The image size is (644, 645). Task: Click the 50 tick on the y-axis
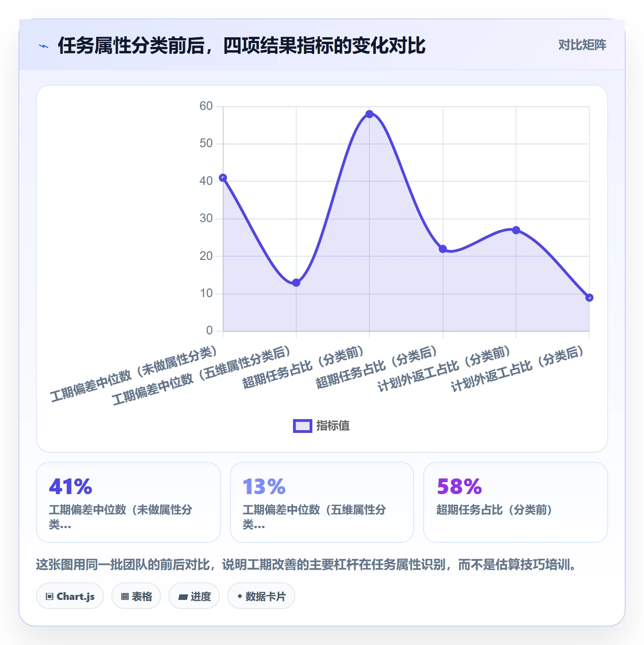206,144
